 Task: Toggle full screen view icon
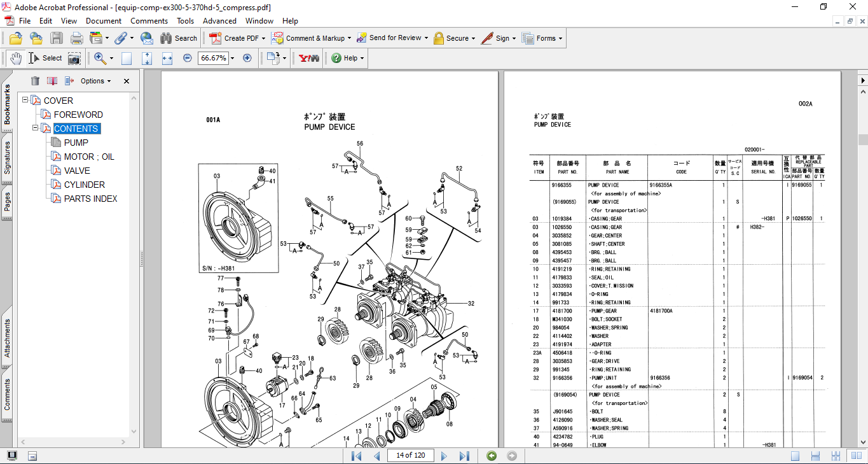(12, 456)
